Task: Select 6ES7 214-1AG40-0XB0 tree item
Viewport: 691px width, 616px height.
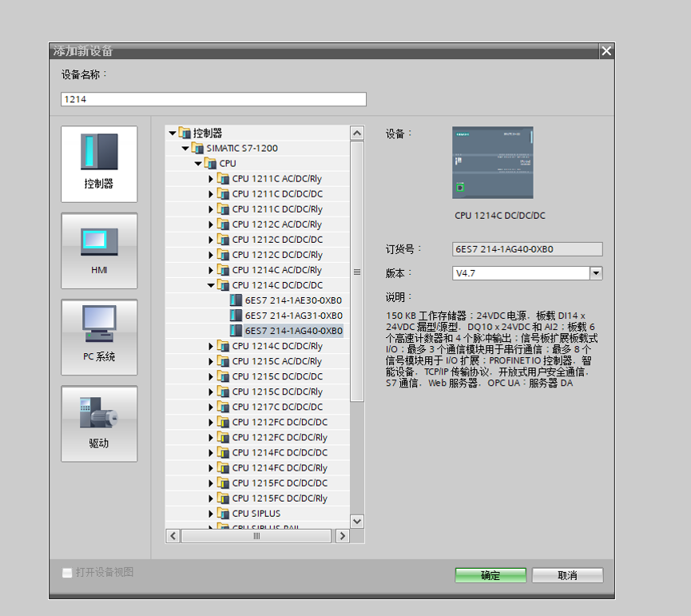Action: (x=293, y=331)
